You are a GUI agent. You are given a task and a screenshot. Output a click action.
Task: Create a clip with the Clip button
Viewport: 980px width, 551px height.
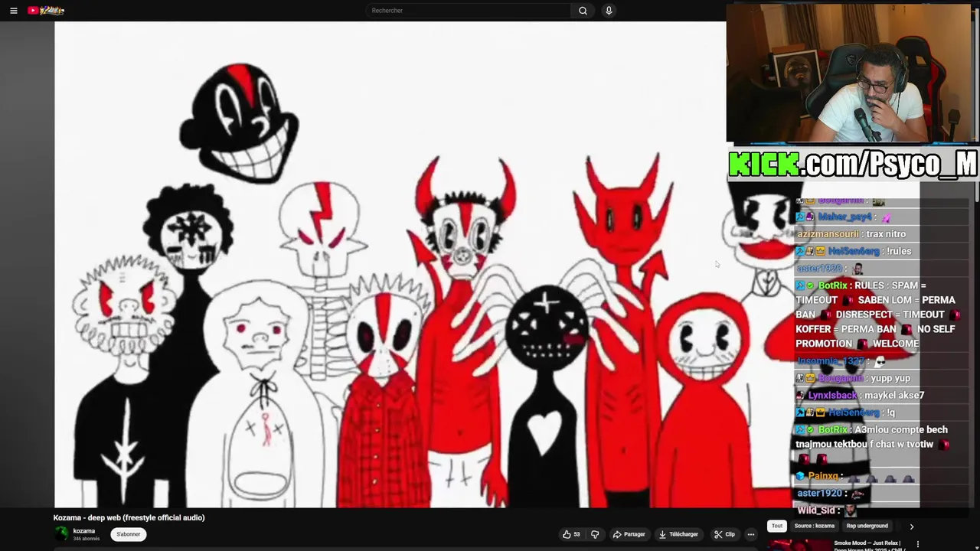[x=724, y=534]
